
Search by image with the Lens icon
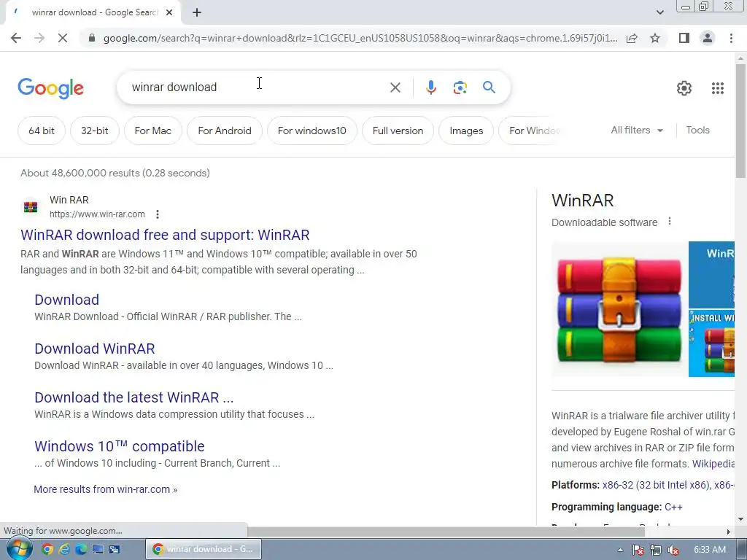click(460, 87)
